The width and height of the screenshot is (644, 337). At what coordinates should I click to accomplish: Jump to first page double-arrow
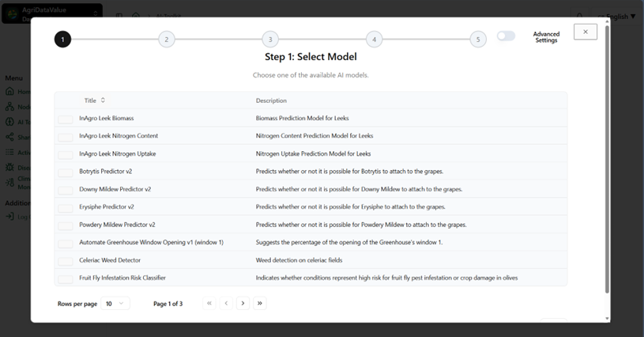[209, 303]
